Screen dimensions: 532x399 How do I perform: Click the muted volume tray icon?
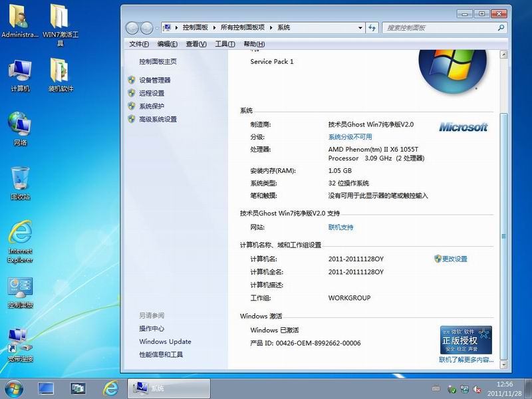tap(477, 389)
